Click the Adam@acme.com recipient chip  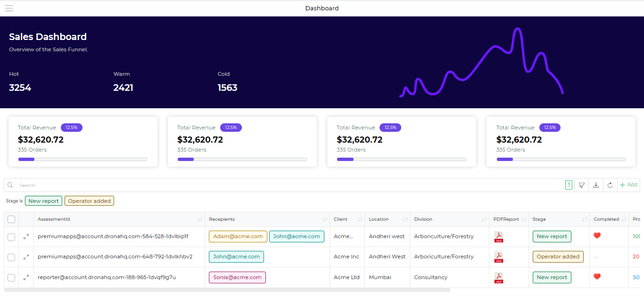tap(238, 236)
